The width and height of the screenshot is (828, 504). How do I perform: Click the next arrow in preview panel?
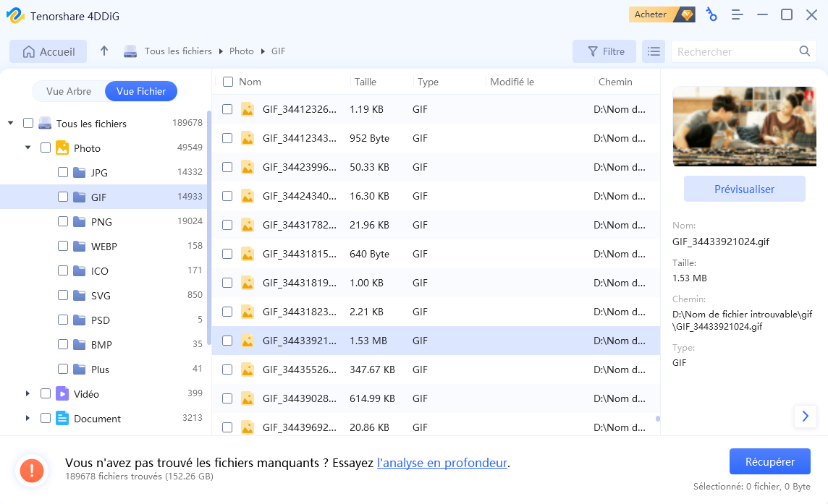(806, 417)
